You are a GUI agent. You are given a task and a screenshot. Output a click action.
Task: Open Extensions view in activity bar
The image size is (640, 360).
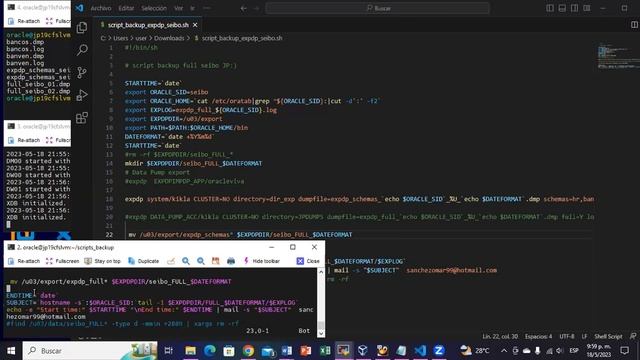[x=82, y=118]
